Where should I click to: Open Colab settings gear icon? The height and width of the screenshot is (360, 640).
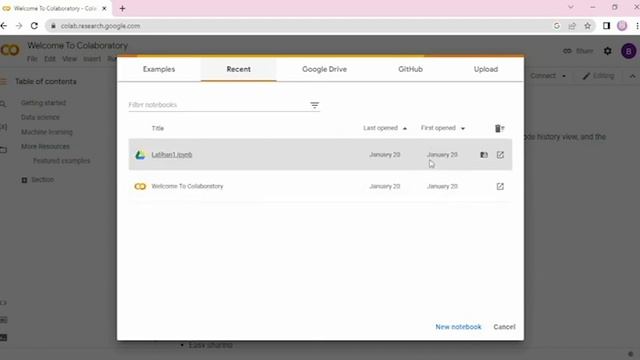pos(607,51)
